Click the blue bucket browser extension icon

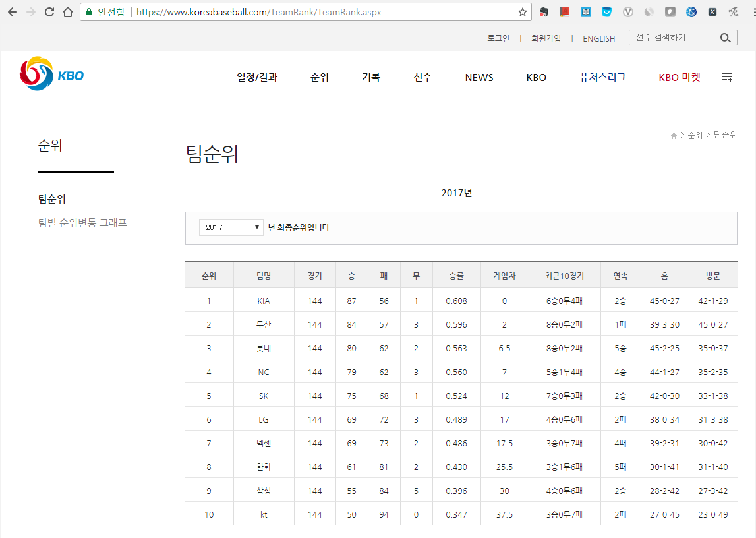coord(606,11)
